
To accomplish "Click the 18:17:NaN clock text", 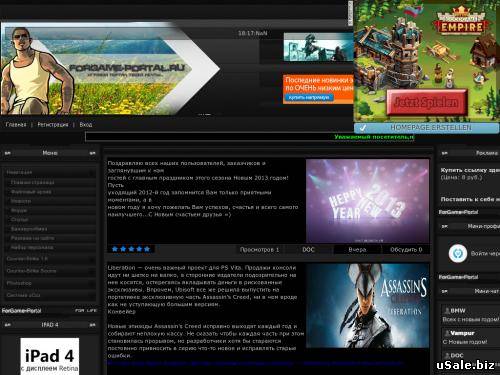I will [x=252, y=33].
